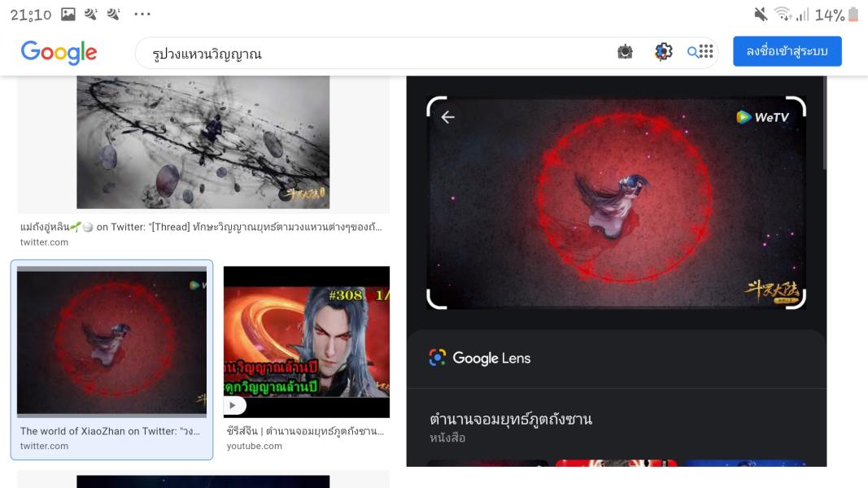Tap the battery indicator icon

pyautogui.click(x=853, y=15)
